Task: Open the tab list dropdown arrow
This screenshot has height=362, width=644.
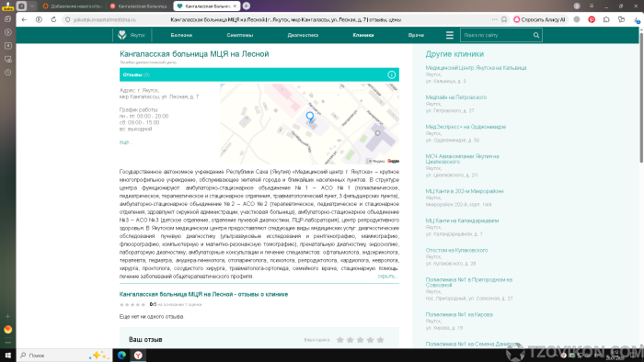Action: tap(32, 6)
